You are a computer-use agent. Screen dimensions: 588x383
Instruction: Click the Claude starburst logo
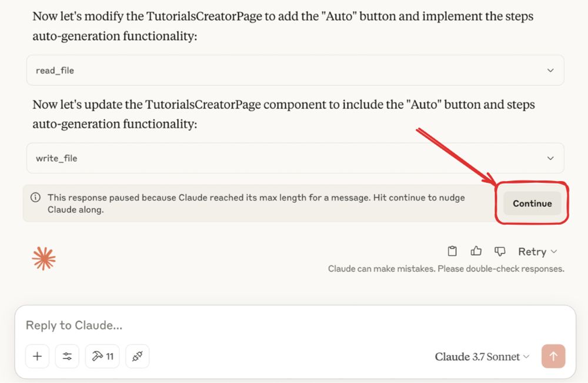click(44, 258)
